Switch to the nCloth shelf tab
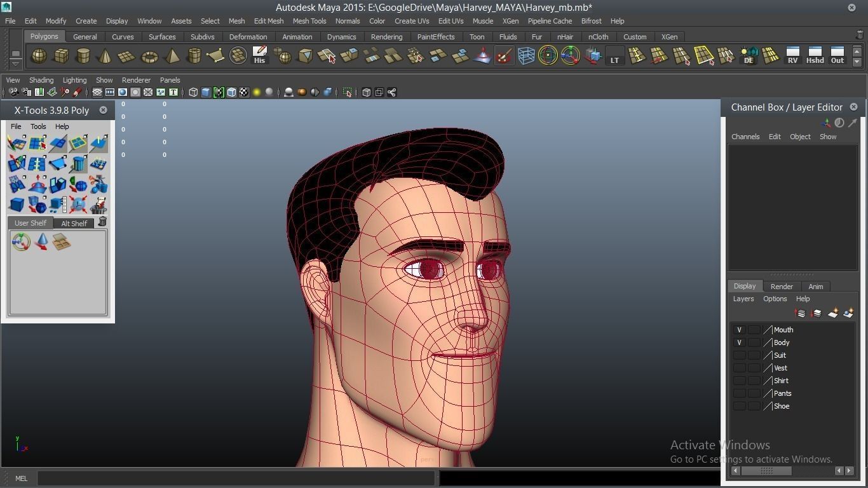The width and height of the screenshot is (868, 488). click(598, 37)
